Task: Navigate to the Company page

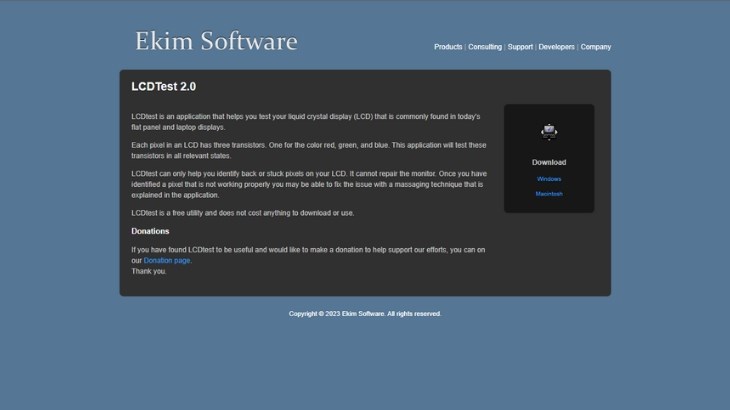Action: point(596,47)
